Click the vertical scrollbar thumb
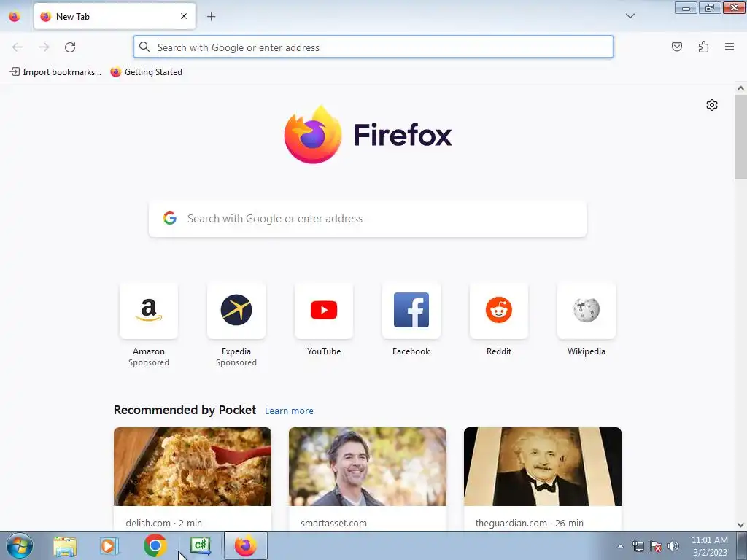The image size is (747, 560). (x=740, y=136)
